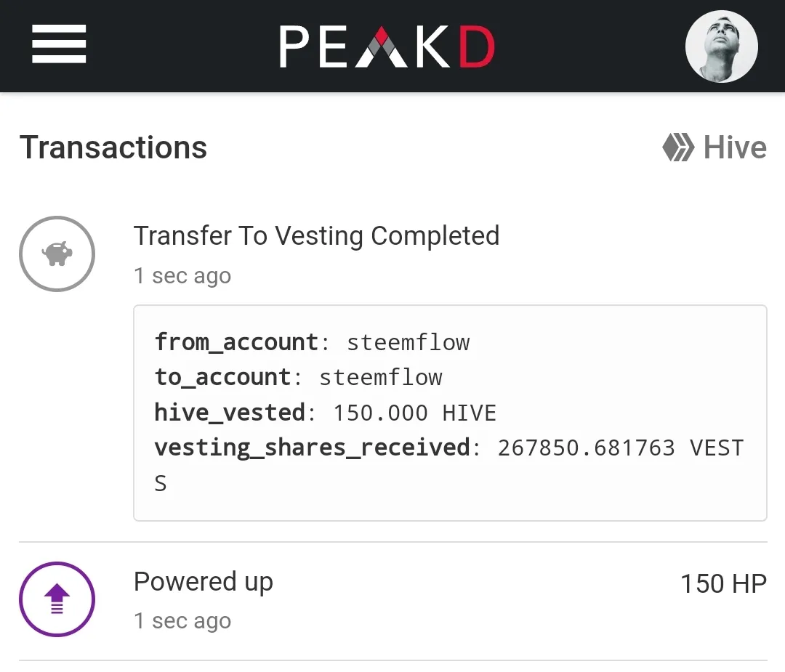This screenshot has width=785, height=672.
Task: Click the PeakD logo
Action: pyautogui.click(x=387, y=46)
